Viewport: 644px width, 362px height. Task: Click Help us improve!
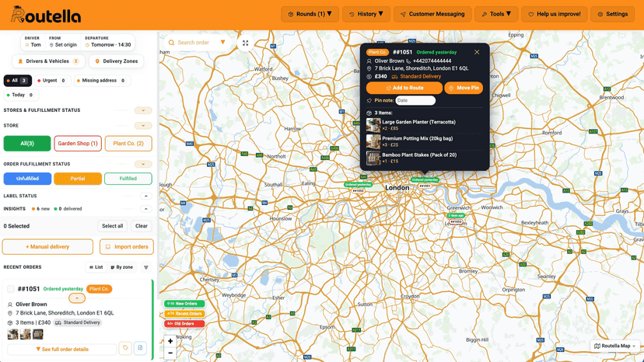point(554,14)
